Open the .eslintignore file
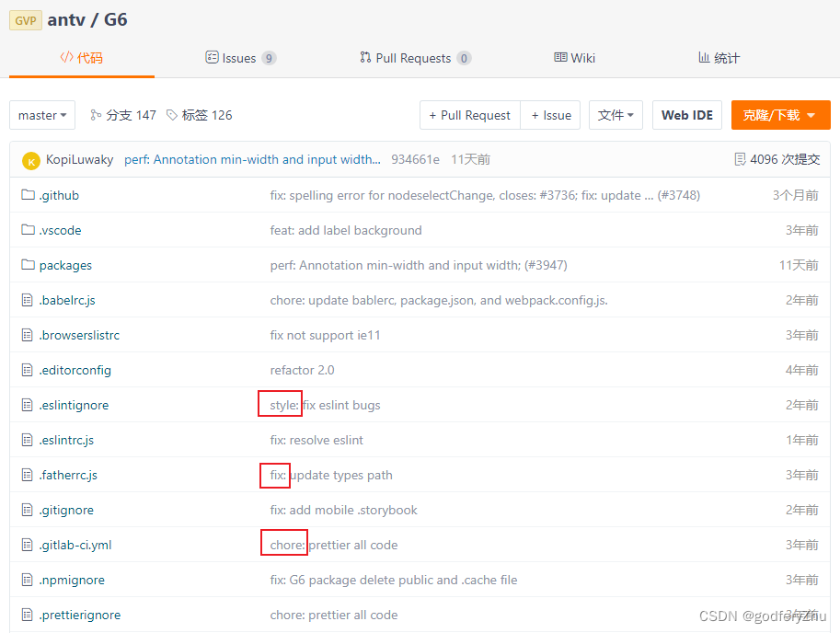Screen dimensions: 840x633 point(74,405)
